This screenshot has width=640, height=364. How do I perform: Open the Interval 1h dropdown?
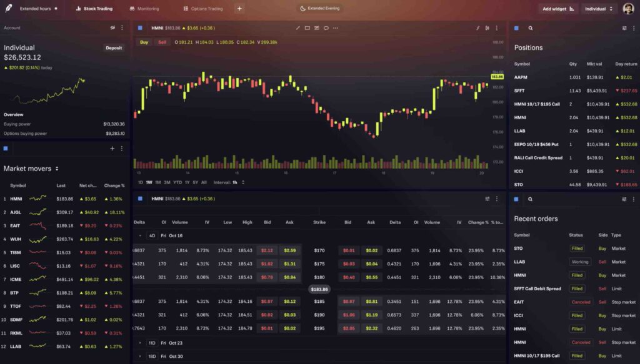tap(229, 181)
